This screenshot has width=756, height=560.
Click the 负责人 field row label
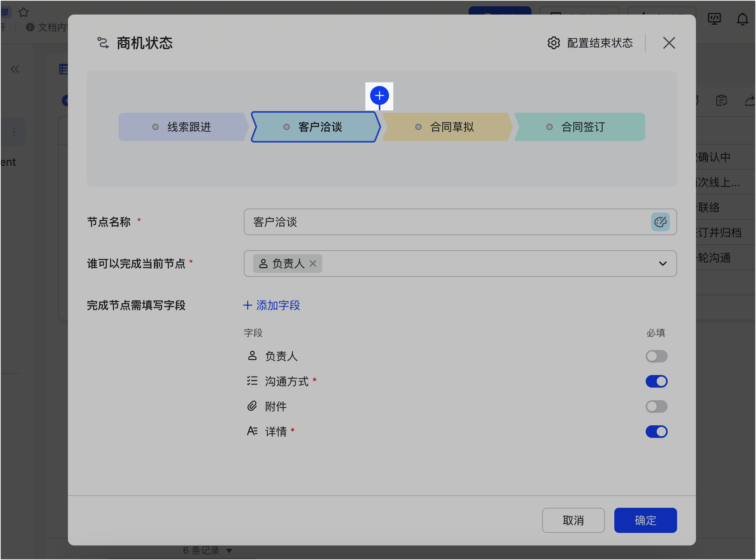pos(281,356)
